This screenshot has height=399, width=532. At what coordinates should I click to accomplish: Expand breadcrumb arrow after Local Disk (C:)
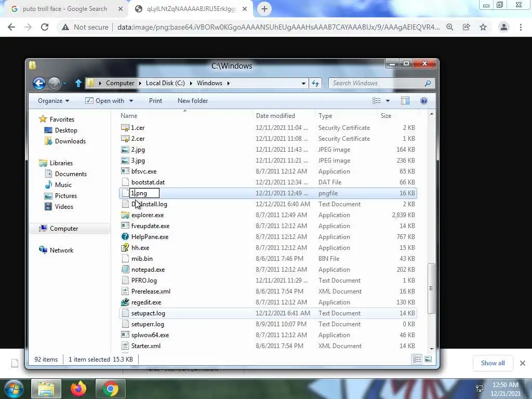pyautogui.click(x=191, y=83)
